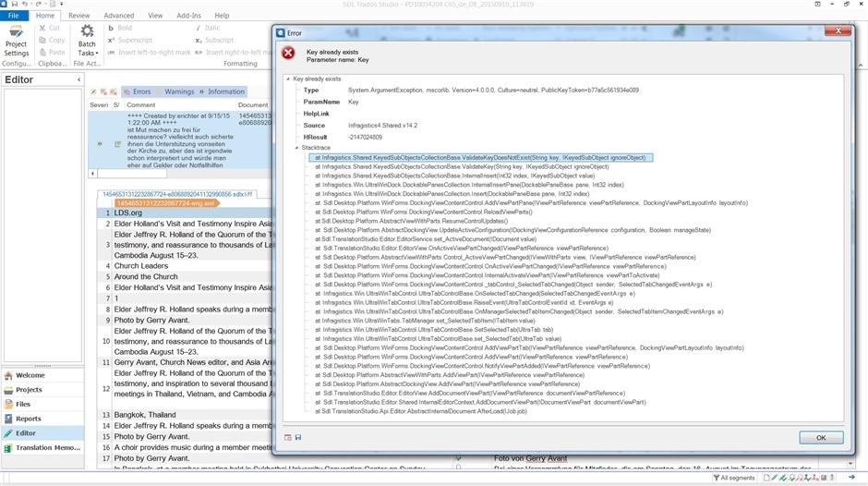Collapse the Editor navigation pane with the arrow

click(78, 80)
